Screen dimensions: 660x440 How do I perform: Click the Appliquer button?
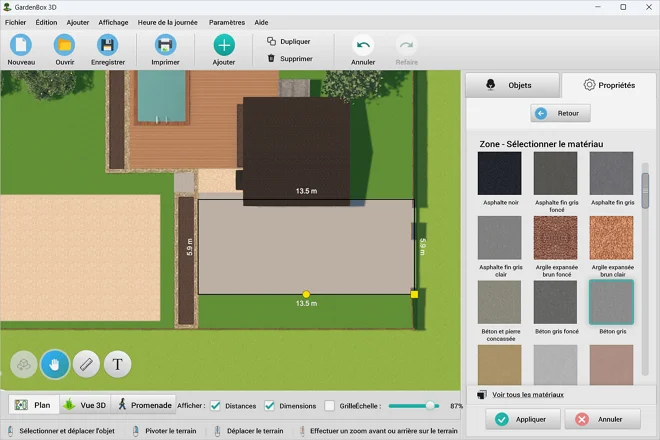(522, 419)
